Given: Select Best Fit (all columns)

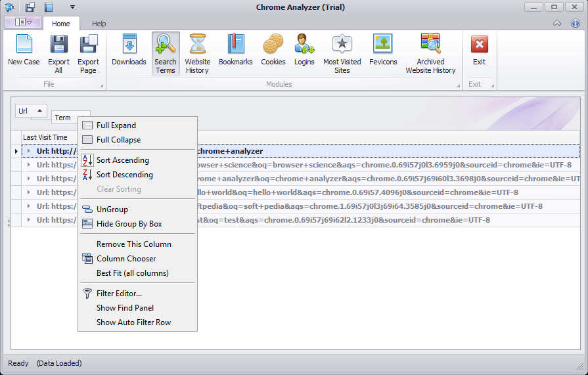Looking at the screenshot, I should pos(137,273).
